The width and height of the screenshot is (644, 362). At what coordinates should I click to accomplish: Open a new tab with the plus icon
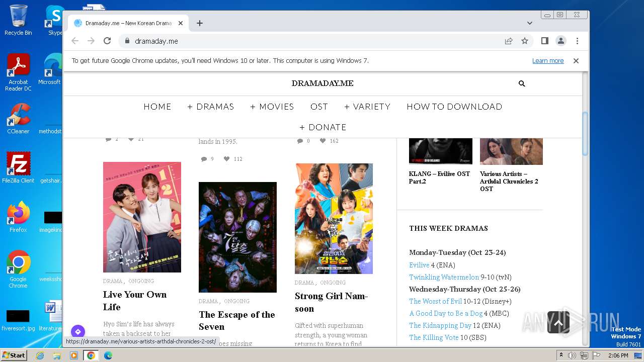point(200,23)
